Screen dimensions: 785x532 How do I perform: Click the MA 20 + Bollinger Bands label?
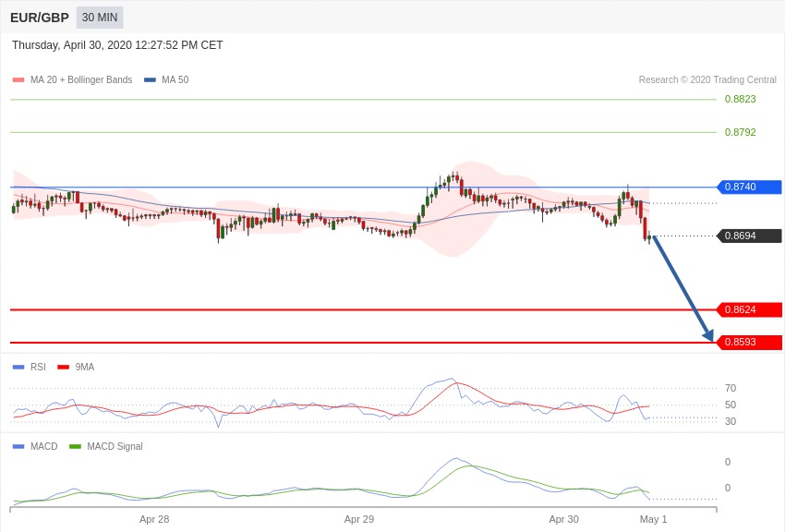click(81, 79)
